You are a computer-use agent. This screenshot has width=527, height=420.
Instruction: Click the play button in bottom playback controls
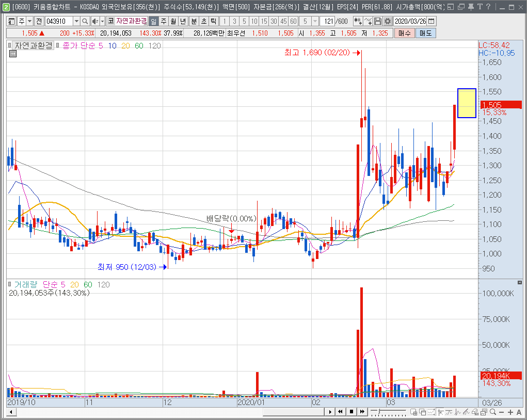[330, 412]
